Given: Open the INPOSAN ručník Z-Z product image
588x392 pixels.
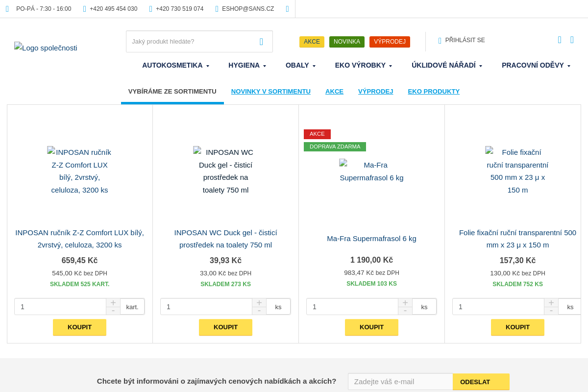Looking at the screenshot, I should pos(79,171).
